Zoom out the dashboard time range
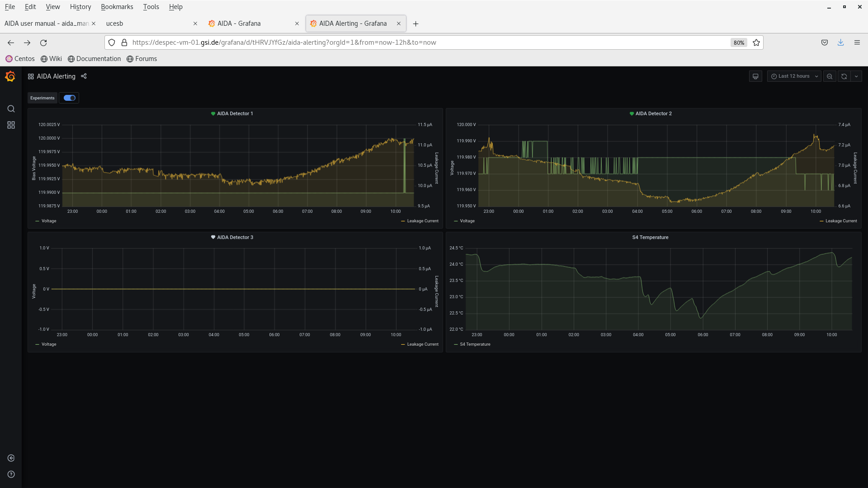Screen dimensions: 868x488 830,76
